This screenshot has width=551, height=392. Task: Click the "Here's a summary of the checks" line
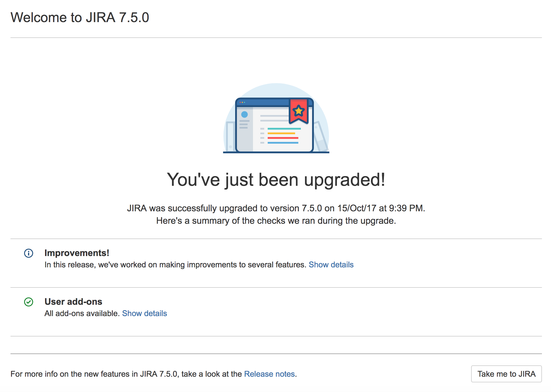[x=276, y=221]
